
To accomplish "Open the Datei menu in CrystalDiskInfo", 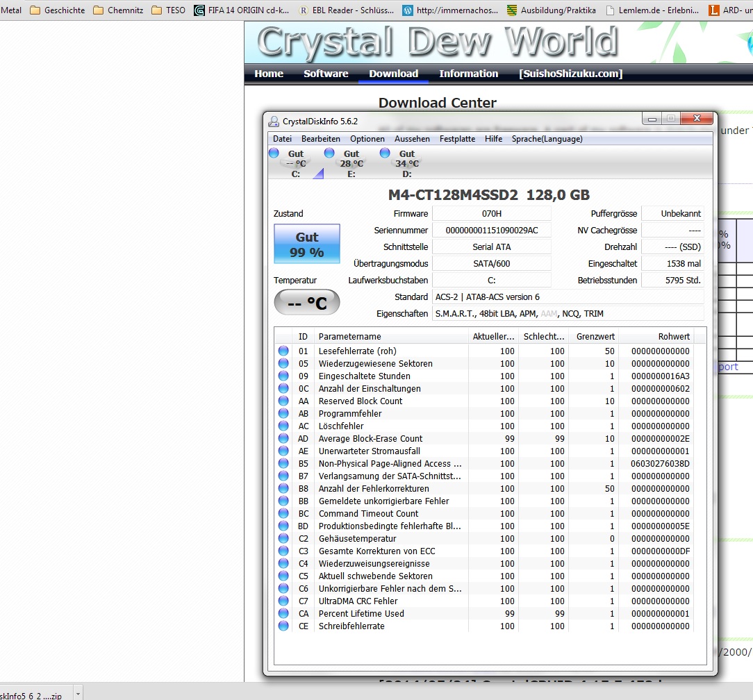I will (x=282, y=139).
